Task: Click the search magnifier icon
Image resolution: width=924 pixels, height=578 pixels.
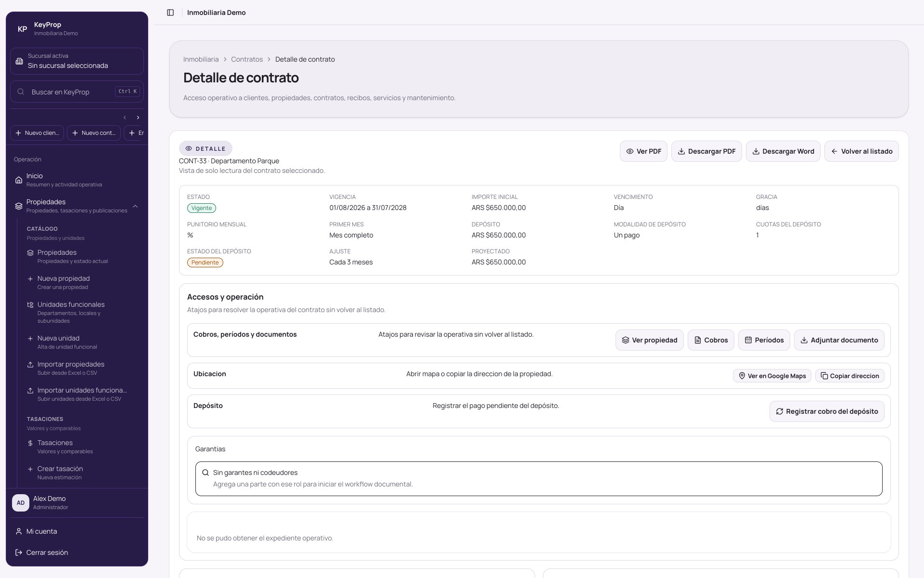Action: 21,92
